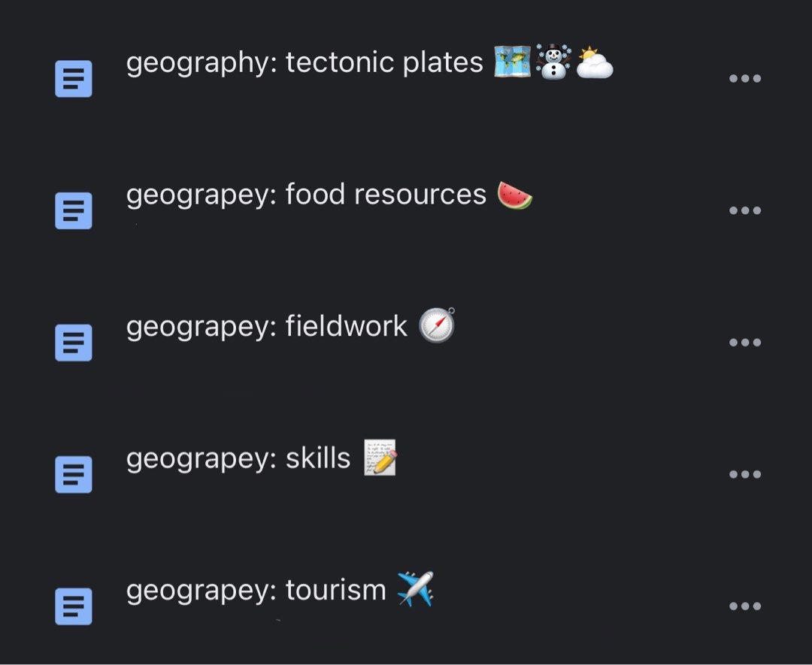The width and height of the screenshot is (812, 665).
Task: Select the document icon for food resources
Action: 73,210
